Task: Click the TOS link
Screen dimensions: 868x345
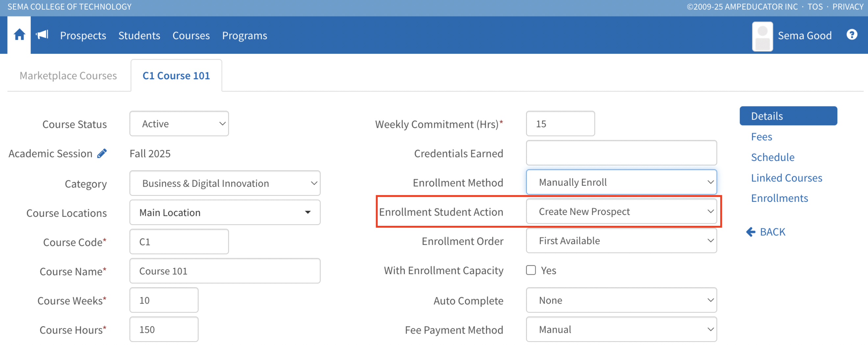Action: 814,7
